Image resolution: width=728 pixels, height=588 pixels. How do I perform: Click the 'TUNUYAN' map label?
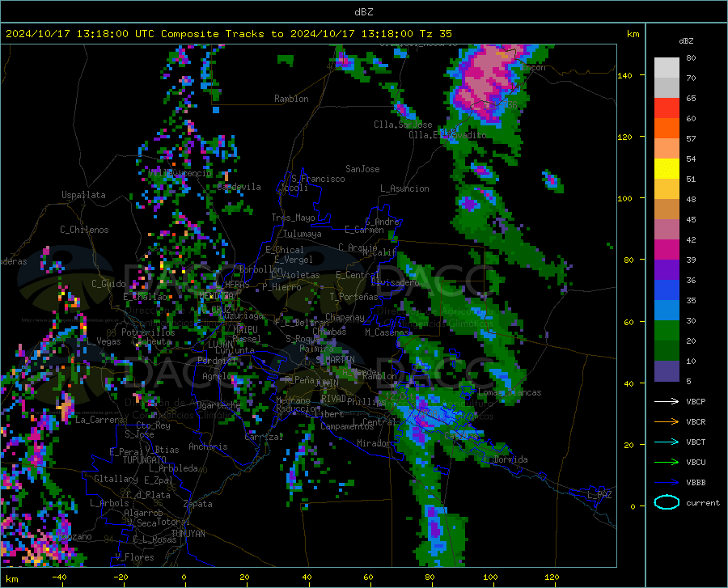tap(188, 534)
